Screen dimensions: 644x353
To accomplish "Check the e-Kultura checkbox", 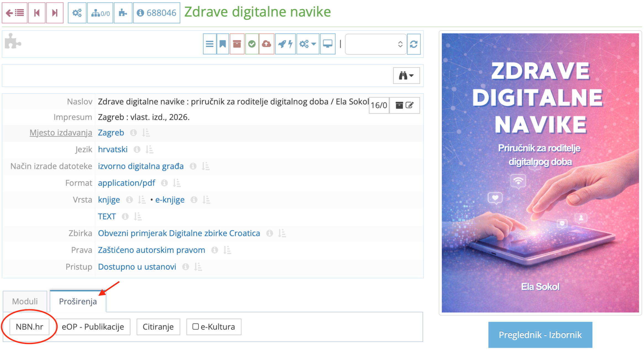I will coord(196,326).
